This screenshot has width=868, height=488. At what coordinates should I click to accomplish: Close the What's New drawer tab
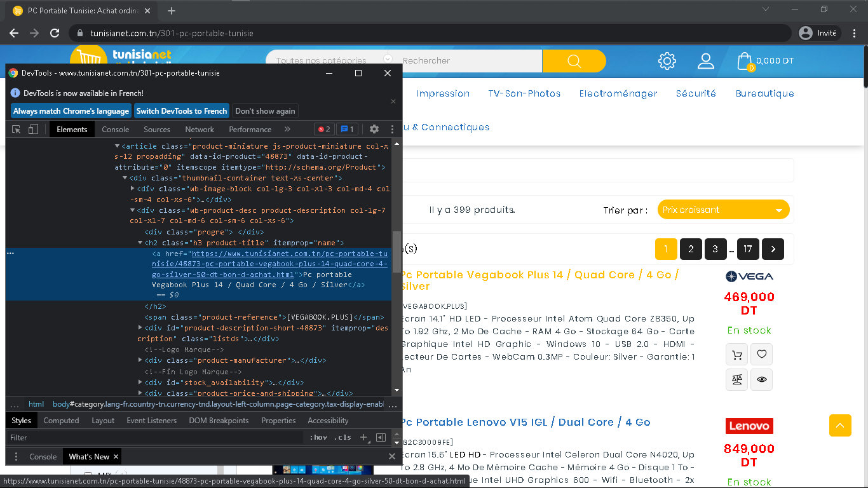116,457
